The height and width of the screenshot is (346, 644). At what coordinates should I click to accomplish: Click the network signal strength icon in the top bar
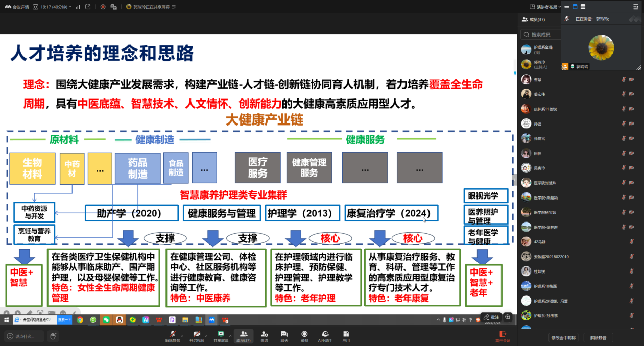coord(78,7)
